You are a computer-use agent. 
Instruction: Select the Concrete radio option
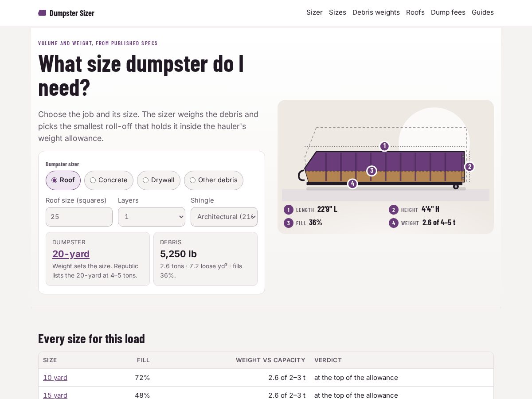(109, 180)
